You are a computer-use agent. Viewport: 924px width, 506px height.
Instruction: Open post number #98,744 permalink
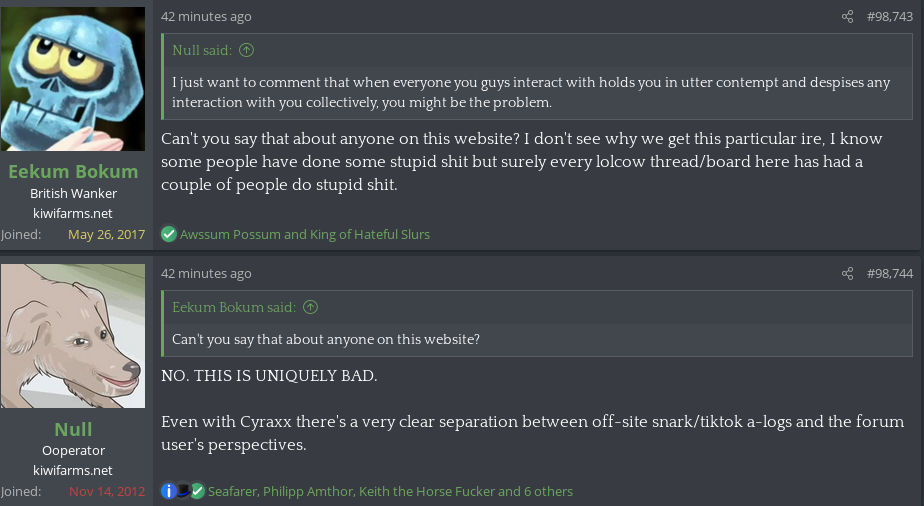(x=889, y=274)
